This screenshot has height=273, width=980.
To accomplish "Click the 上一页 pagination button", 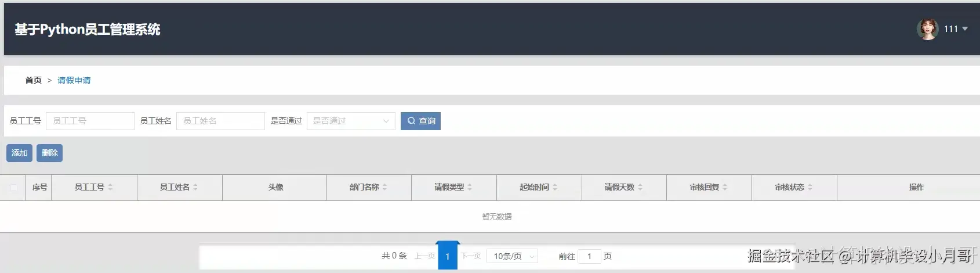I will [424, 256].
